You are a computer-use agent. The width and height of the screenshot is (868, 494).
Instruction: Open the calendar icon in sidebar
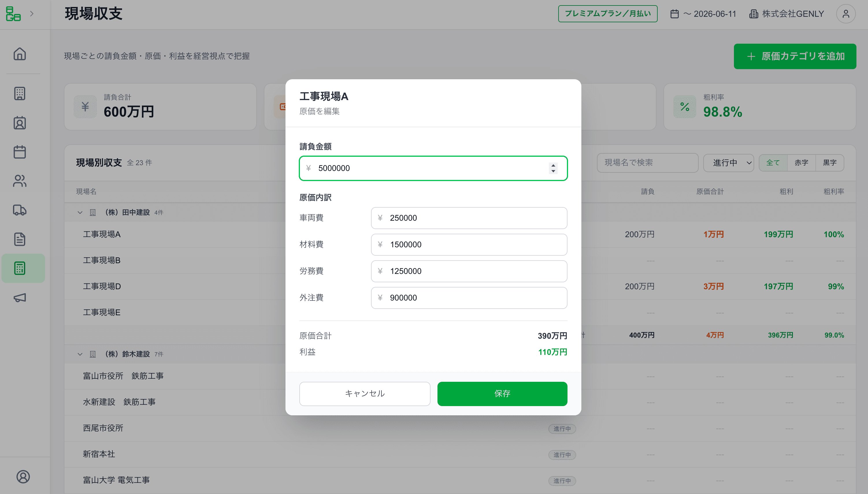[x=20, y=152]
